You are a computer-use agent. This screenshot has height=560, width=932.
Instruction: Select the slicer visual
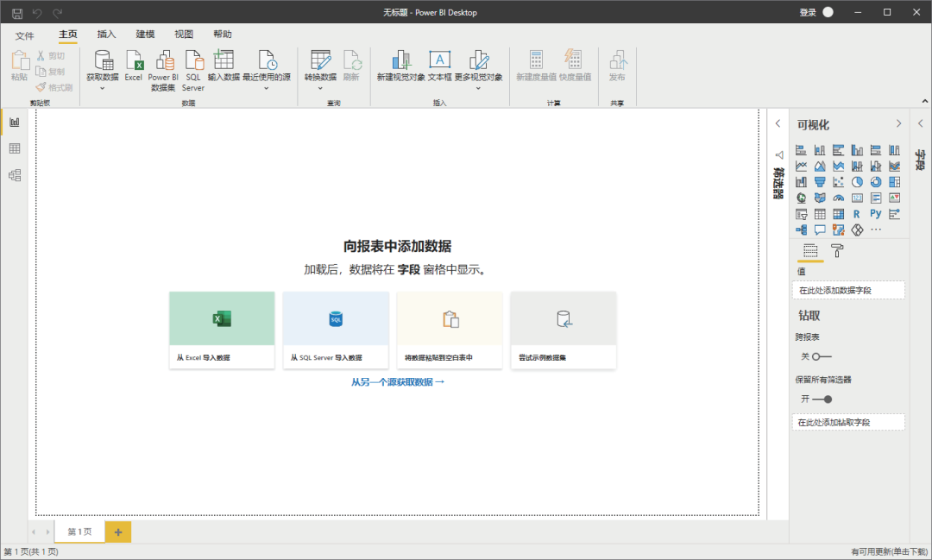[x=801, y=214]
